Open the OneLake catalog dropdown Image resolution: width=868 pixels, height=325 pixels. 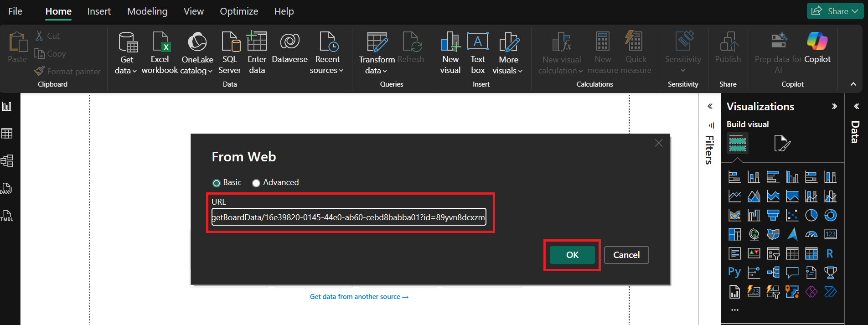point(197,53)
